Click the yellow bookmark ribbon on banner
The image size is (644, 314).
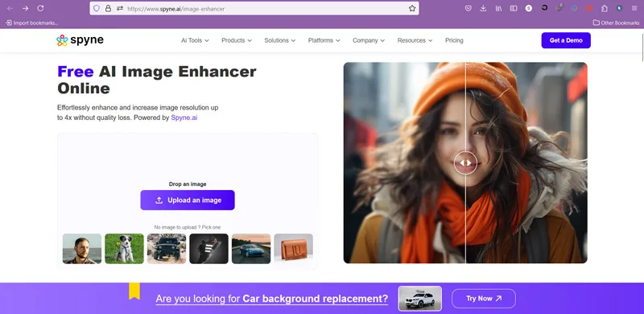pos(134,291)
